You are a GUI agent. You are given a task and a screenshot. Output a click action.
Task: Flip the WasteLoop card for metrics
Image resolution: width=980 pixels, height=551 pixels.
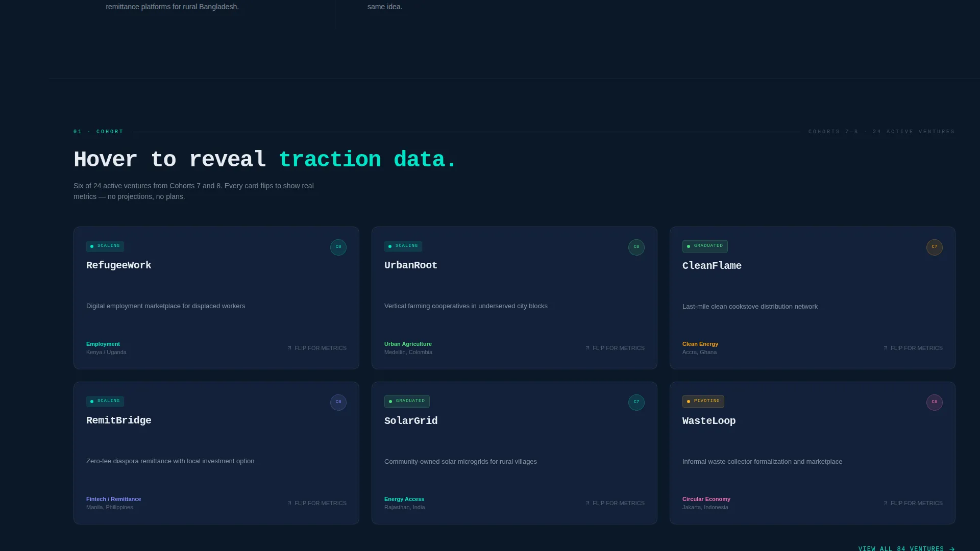click(x=913, y=503)
